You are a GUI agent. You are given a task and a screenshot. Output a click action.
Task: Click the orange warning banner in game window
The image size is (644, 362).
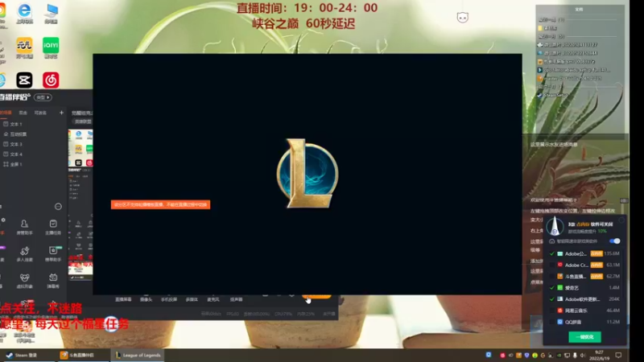coord(160,204)
